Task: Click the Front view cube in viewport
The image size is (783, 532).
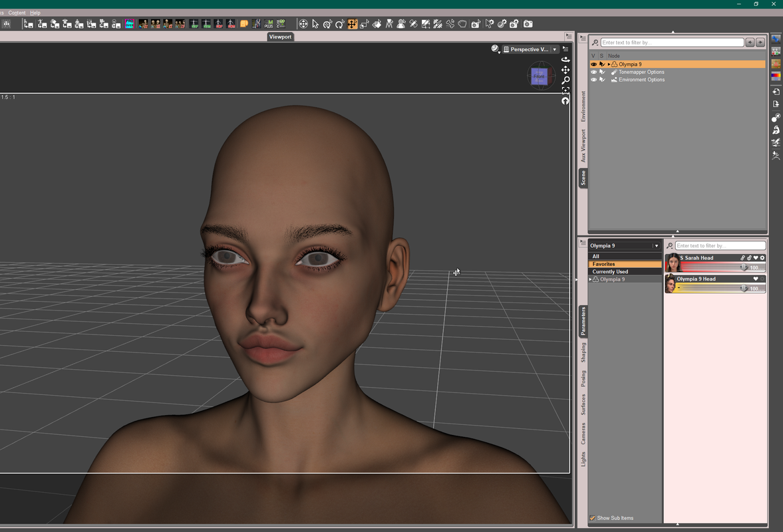Action: [x=539, y=76]
